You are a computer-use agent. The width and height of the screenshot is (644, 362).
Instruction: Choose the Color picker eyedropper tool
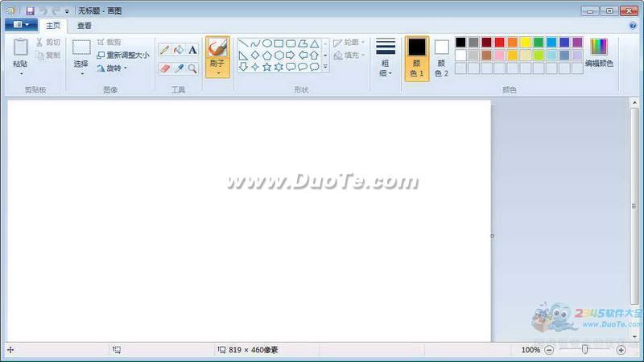tap(179, 69)
